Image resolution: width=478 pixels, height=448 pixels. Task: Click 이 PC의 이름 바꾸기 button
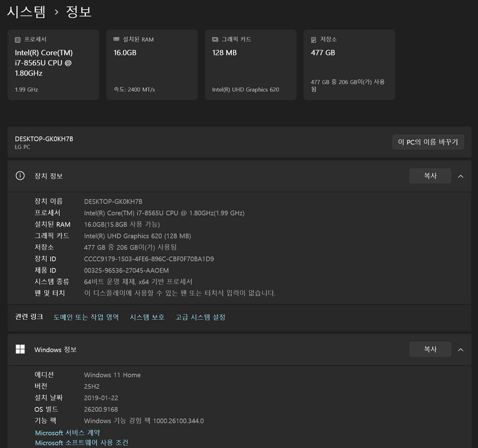(x=428, y=142)
